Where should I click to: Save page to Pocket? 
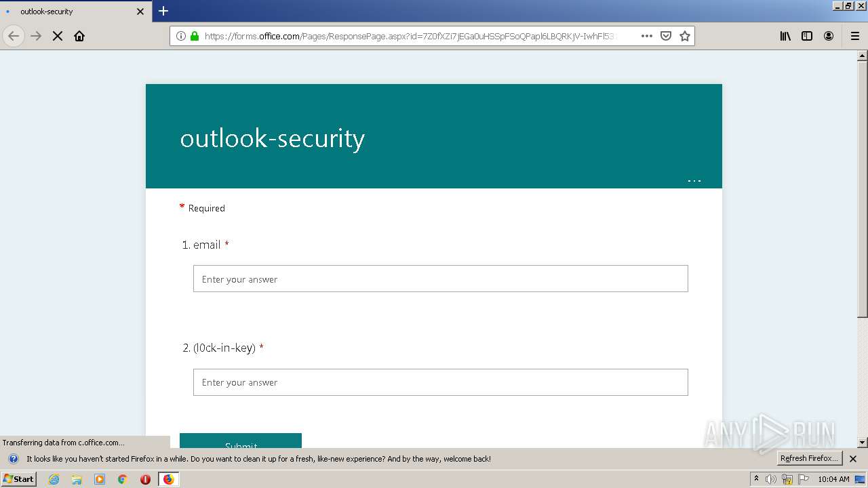pos(666,36)
